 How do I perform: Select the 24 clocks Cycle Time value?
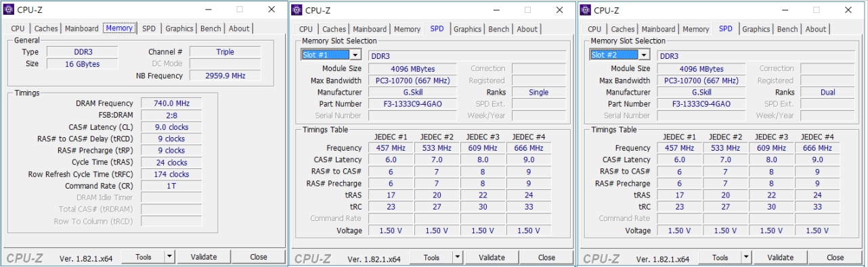pos(171,162)
